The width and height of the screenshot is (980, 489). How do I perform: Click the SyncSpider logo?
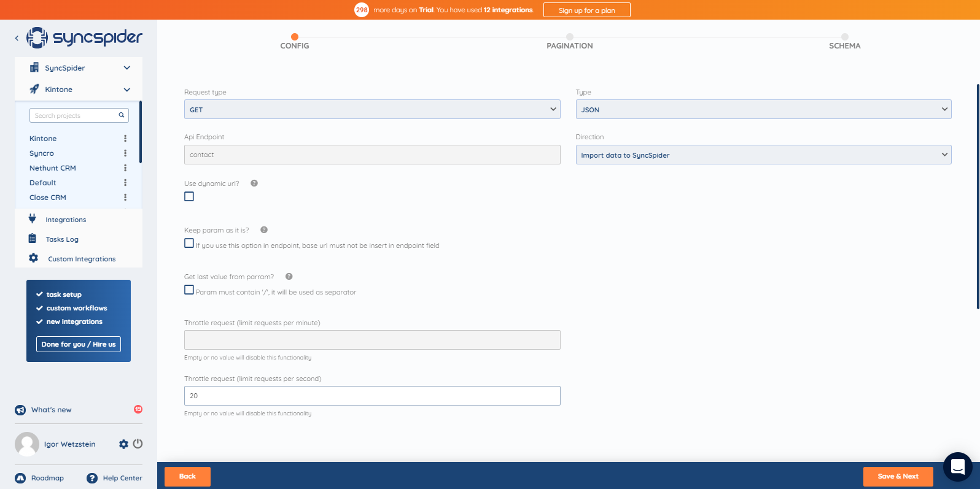coord(84,37)
